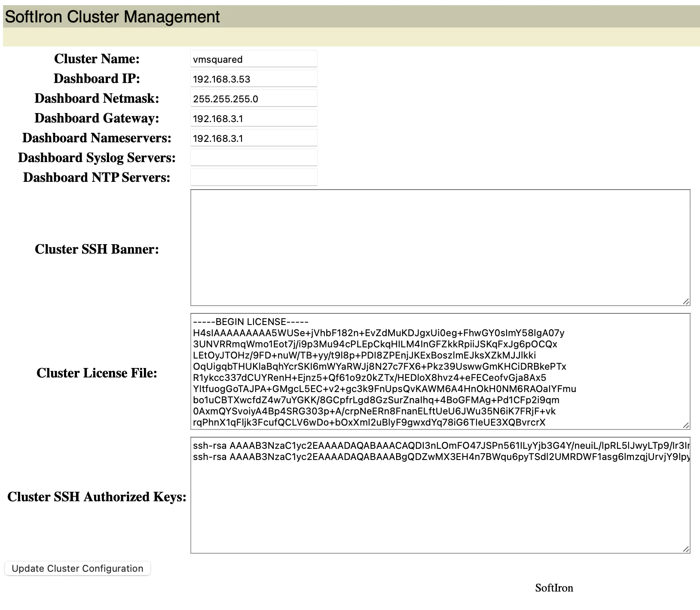700x610 pixels.
Task: Click the license line starting 'H4sIAAAAAAAAA5WUSe'
Action: [x=379, y=333]
